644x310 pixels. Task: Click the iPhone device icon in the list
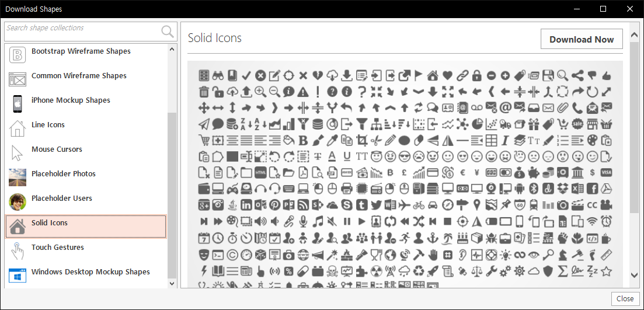18,103
